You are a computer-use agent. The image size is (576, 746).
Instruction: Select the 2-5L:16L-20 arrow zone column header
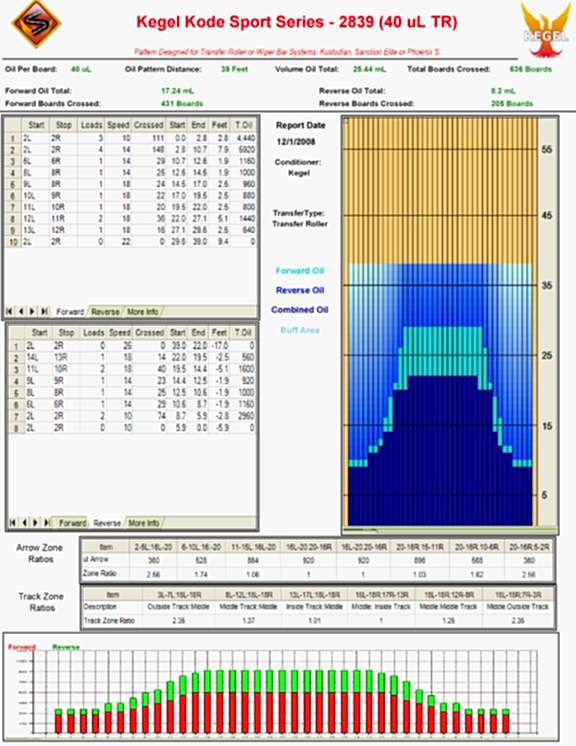[x=153, y=547]
